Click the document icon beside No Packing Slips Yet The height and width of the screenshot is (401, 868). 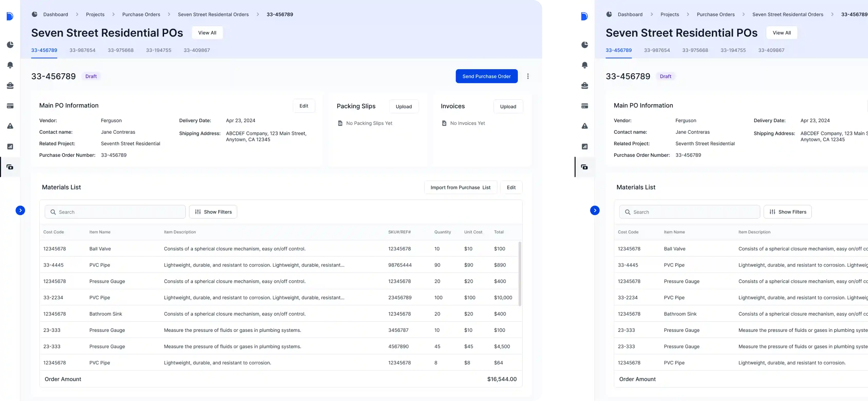tap(340, 123)
